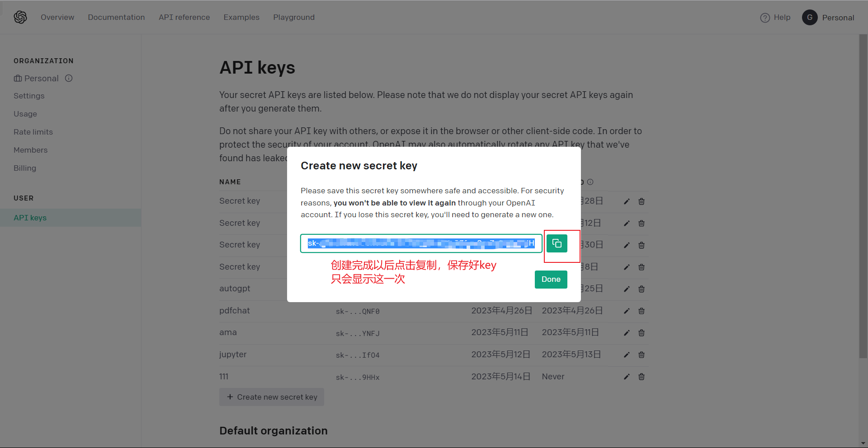
Task: Click the OpenAI logo
Action: point(20,17)
